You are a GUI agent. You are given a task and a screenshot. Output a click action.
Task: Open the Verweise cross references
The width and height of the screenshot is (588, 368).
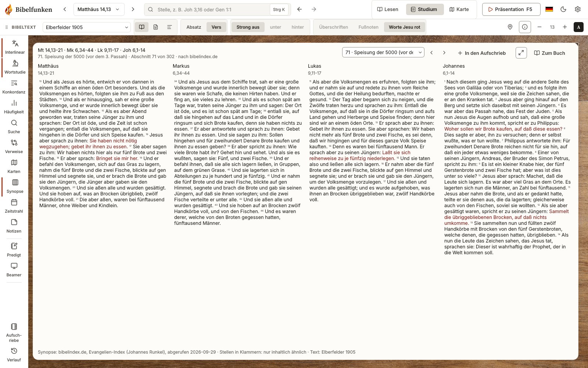(x=14, y=146)
